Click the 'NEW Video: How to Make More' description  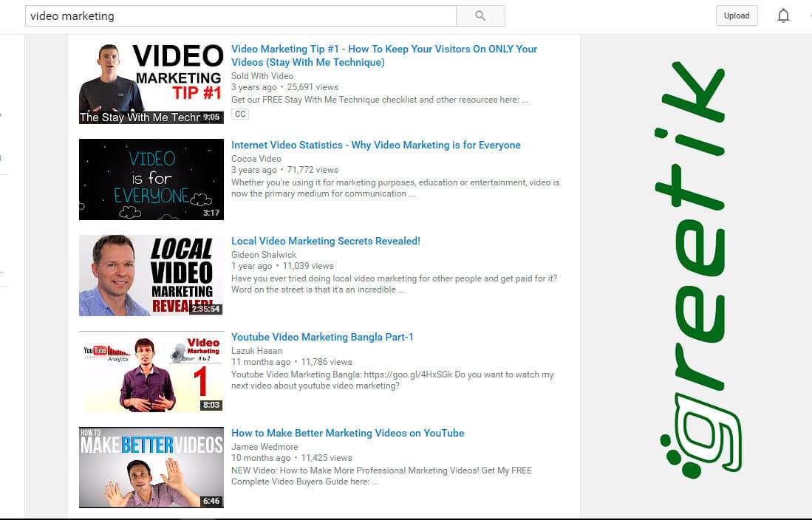(381, 476)
